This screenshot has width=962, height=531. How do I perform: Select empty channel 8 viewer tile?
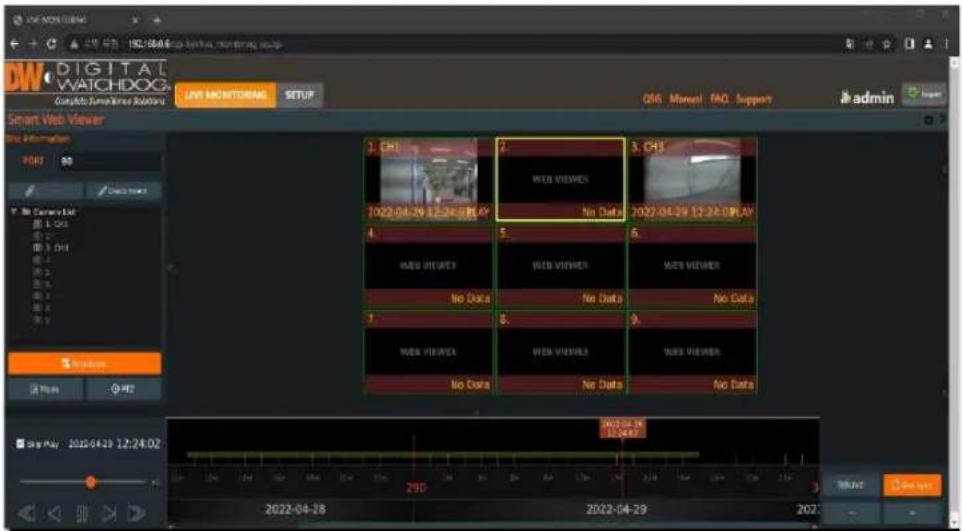560,353
